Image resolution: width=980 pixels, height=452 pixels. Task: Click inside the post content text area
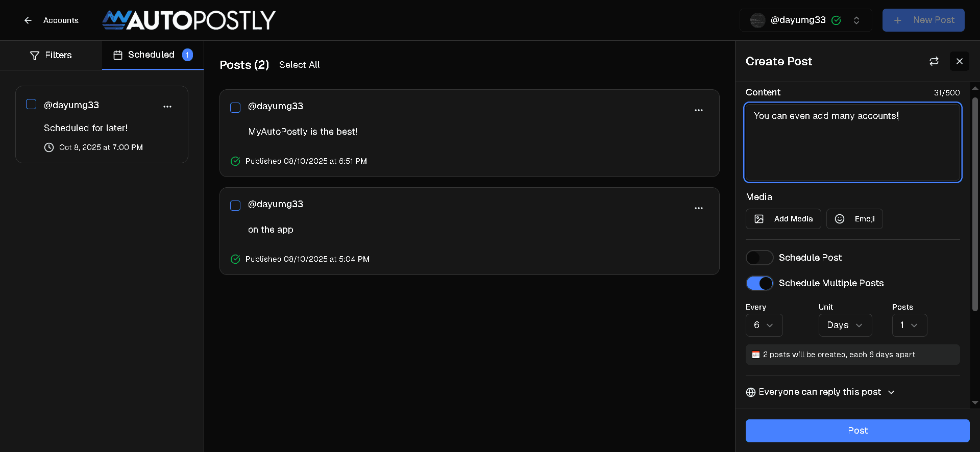point(852,143)
